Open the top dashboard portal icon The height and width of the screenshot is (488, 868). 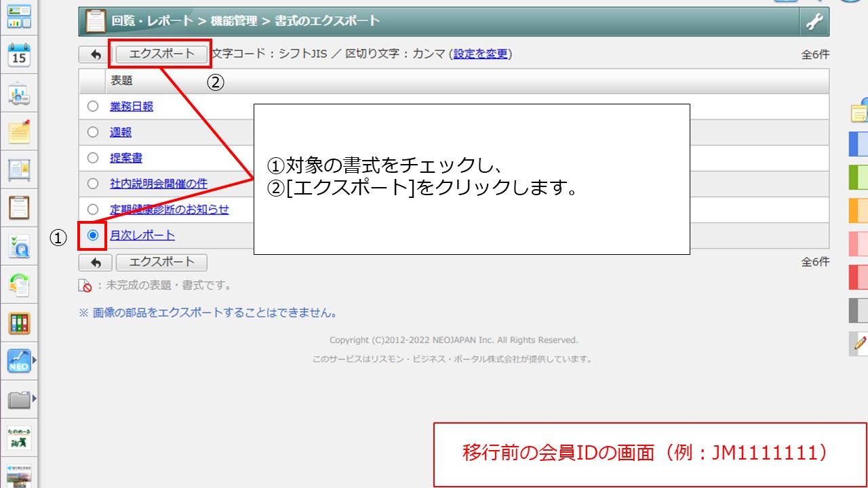coord(20,18)
